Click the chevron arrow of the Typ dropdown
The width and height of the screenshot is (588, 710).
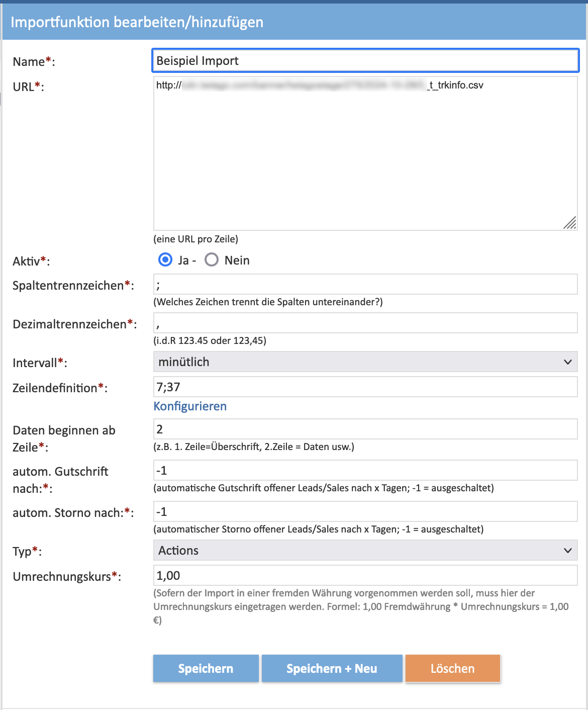coord(567,551)
